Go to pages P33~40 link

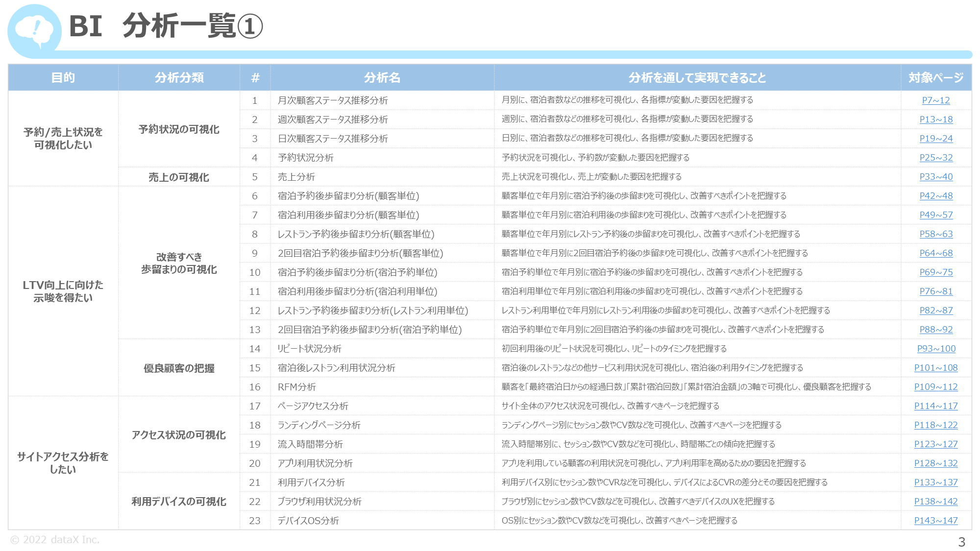(x=936, y=177)
